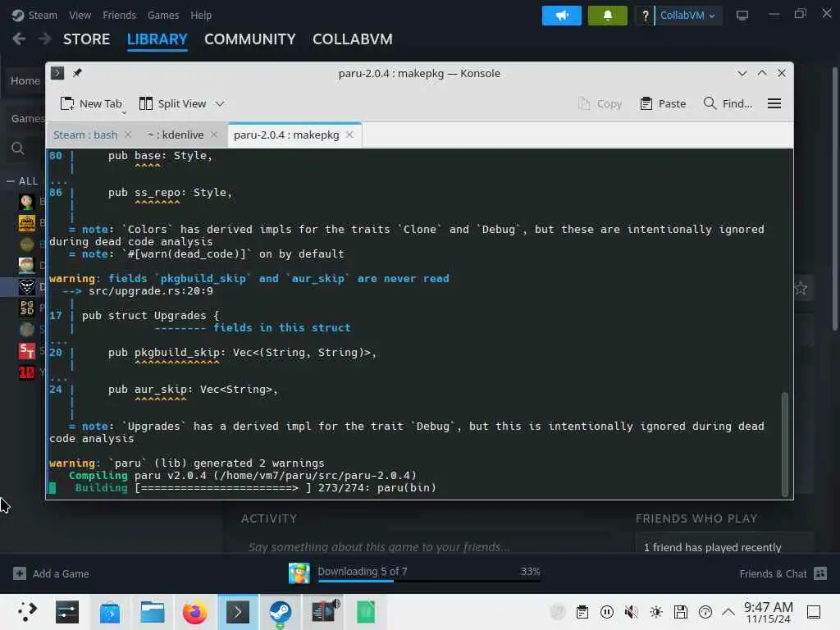This screenshot has width=840, height=630.
Task: Select the LIBRARY section
Action: tap(157, 39)
